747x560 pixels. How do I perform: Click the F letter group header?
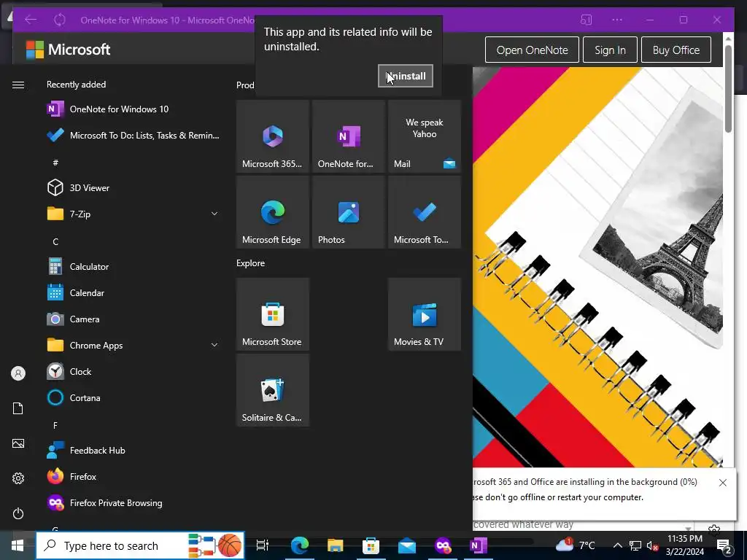pyautogui.click(x=55, y=425)
